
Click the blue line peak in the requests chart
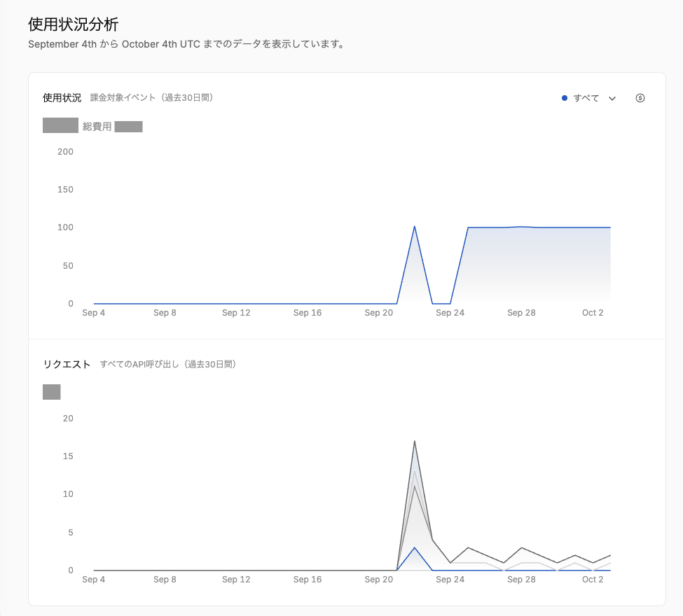(x=414, y=547)
